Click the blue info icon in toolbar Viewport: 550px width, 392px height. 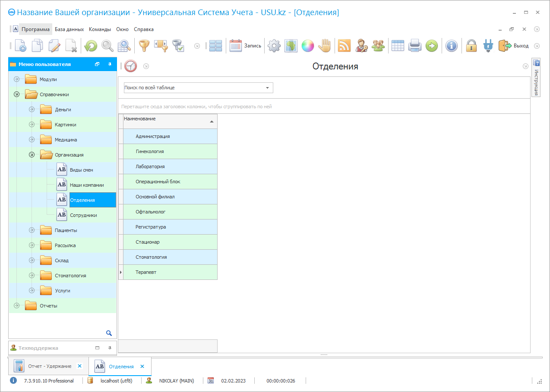[451, 46]
